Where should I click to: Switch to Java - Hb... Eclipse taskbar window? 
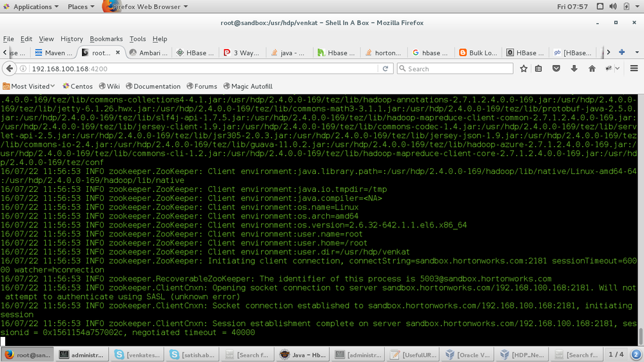pyautogui.click(x=302, y=355)
